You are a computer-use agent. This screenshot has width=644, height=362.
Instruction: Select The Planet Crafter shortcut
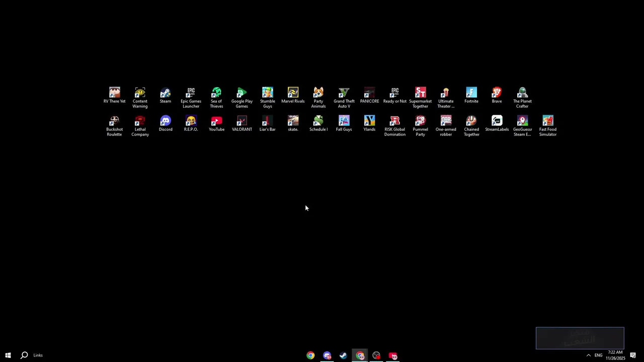coord(522,98)
